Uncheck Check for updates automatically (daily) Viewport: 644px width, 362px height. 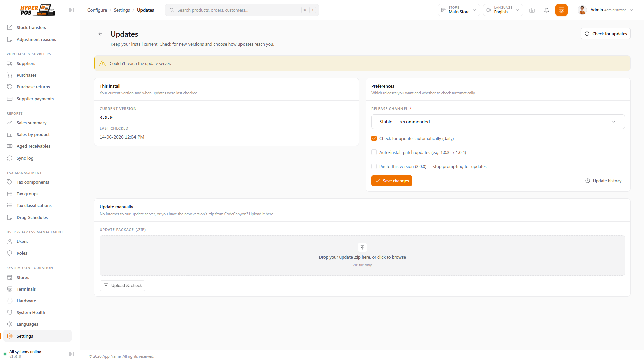coord(374,138)
